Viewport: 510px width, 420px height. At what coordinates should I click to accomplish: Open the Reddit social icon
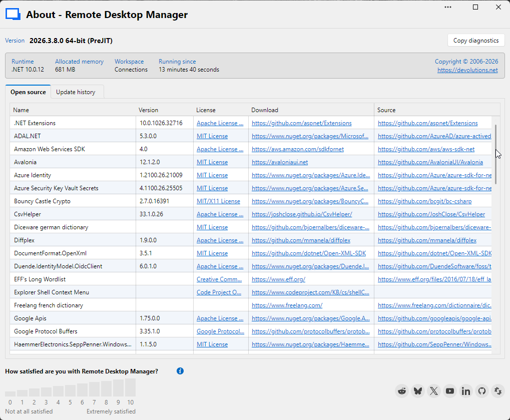tap(402, 391)
